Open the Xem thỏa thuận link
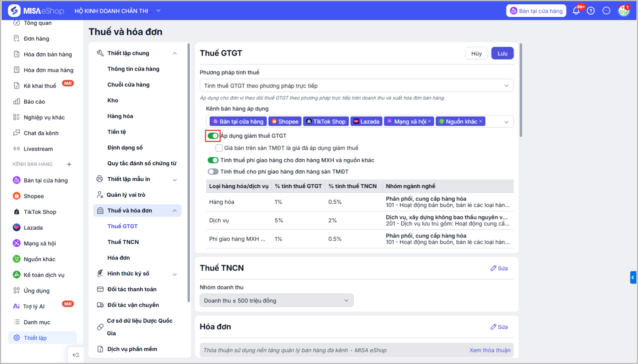The height and width of the screenshot is (364, 638). [490, 350]
